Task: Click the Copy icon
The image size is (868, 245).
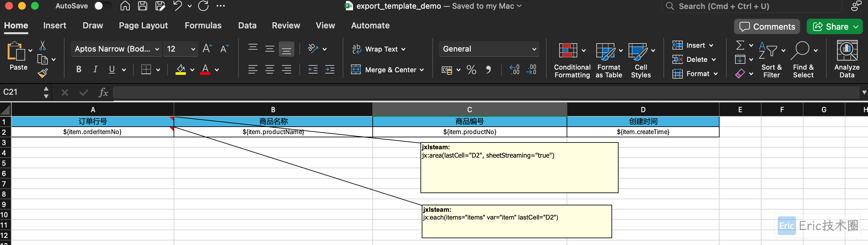Action: [43, 60]
